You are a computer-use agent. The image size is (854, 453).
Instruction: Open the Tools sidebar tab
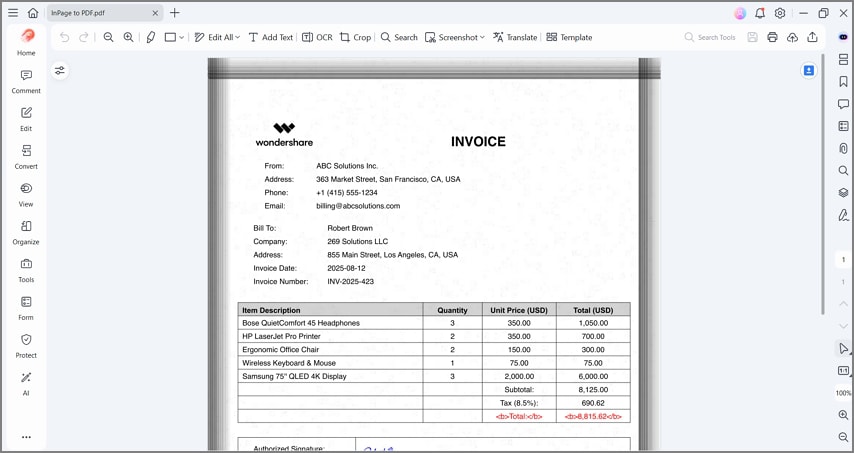pos(26,271)
